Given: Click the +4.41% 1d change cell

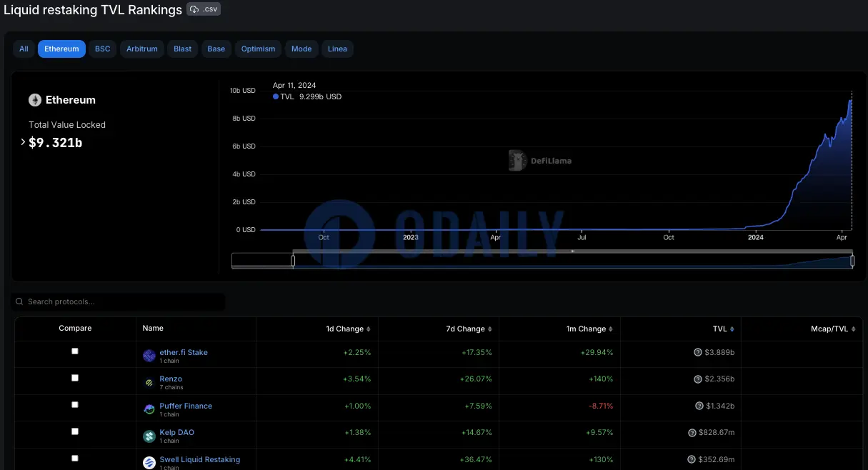Looking at the screenshot, I should [x=357, y=459].
